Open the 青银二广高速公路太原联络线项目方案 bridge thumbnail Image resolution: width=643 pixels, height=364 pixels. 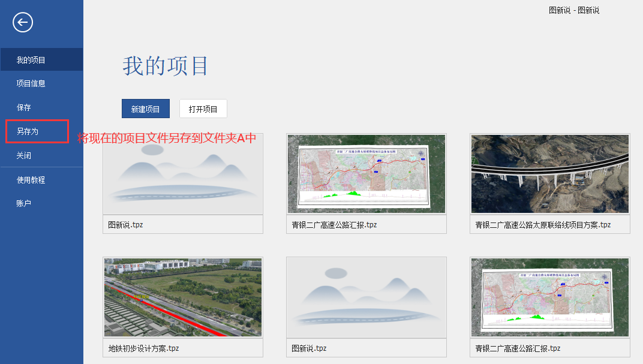tap(549, 174)
